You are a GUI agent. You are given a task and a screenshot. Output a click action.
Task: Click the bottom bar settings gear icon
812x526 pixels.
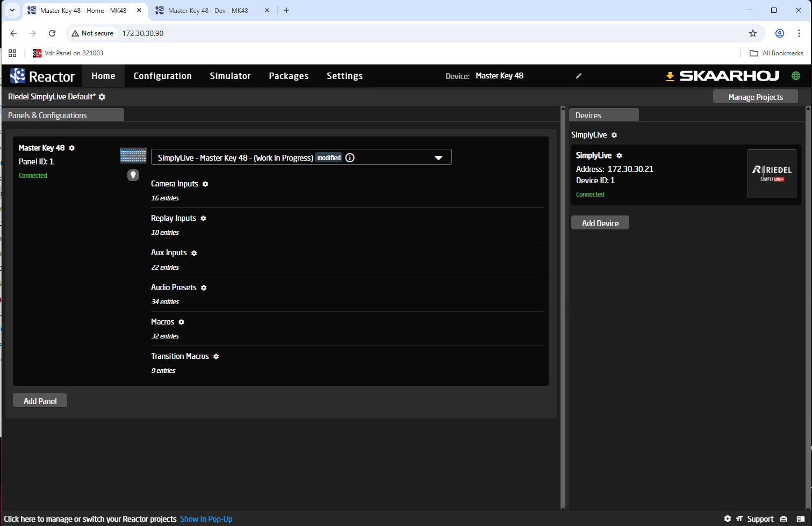pyautogui.click(x=728, y=518)
